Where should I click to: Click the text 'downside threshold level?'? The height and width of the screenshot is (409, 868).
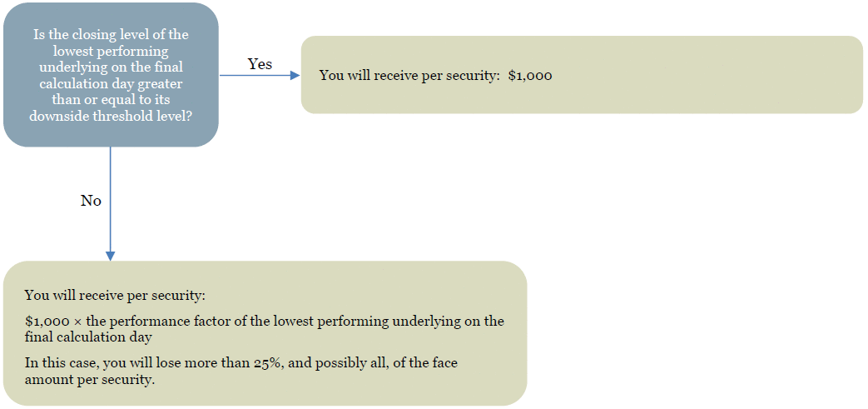pyautogui.click(x=111, y=117)
